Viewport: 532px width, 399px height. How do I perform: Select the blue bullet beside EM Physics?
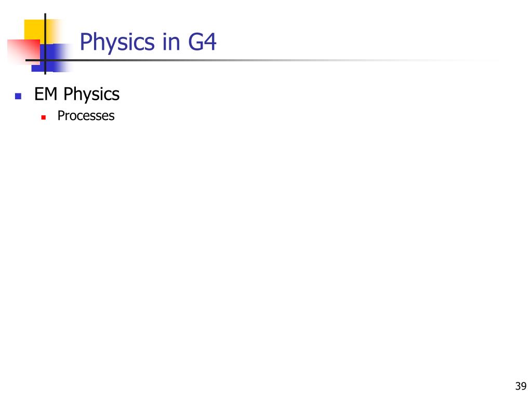18,96
